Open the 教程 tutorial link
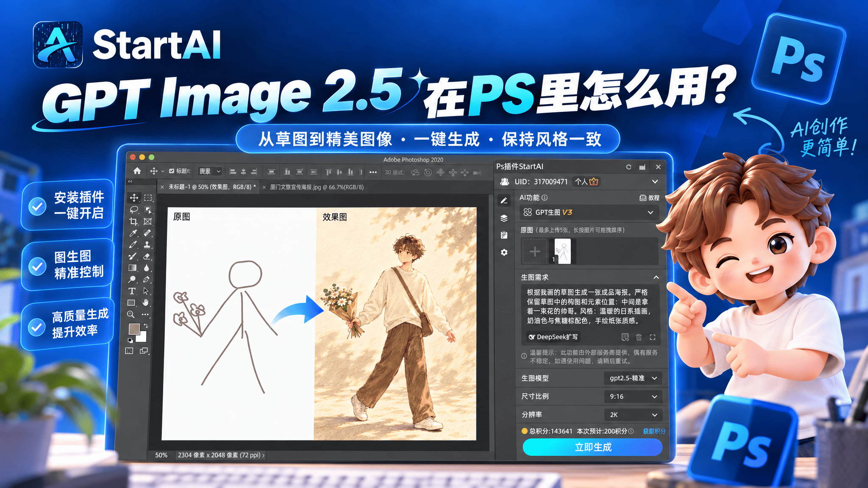 pos(649,198)
